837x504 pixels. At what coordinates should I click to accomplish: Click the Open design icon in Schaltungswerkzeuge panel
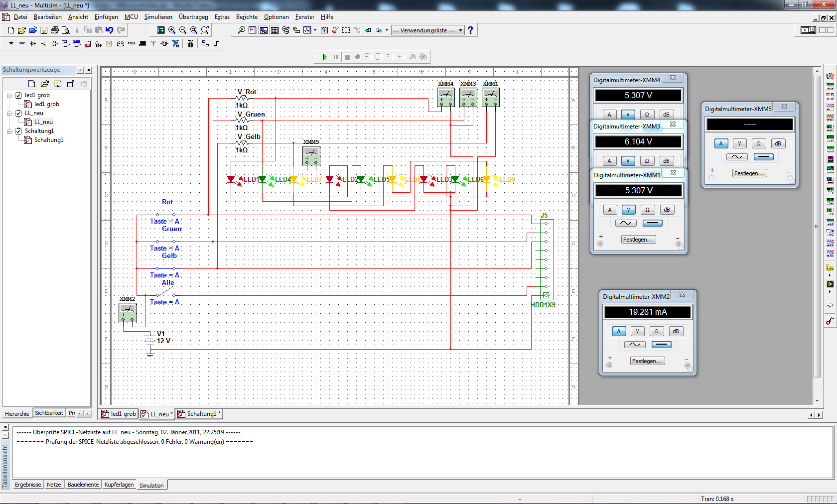point(45,84)
